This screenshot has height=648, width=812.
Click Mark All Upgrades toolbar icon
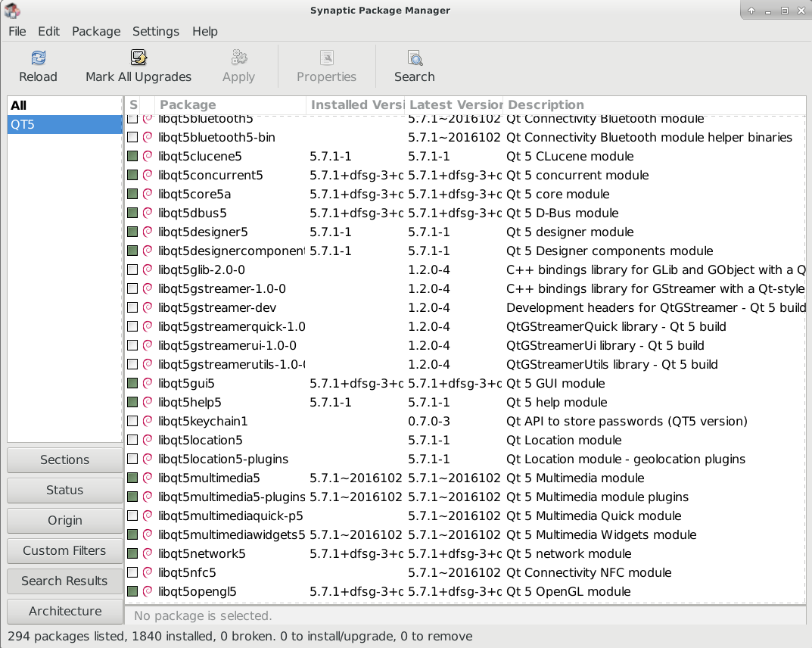138,58
